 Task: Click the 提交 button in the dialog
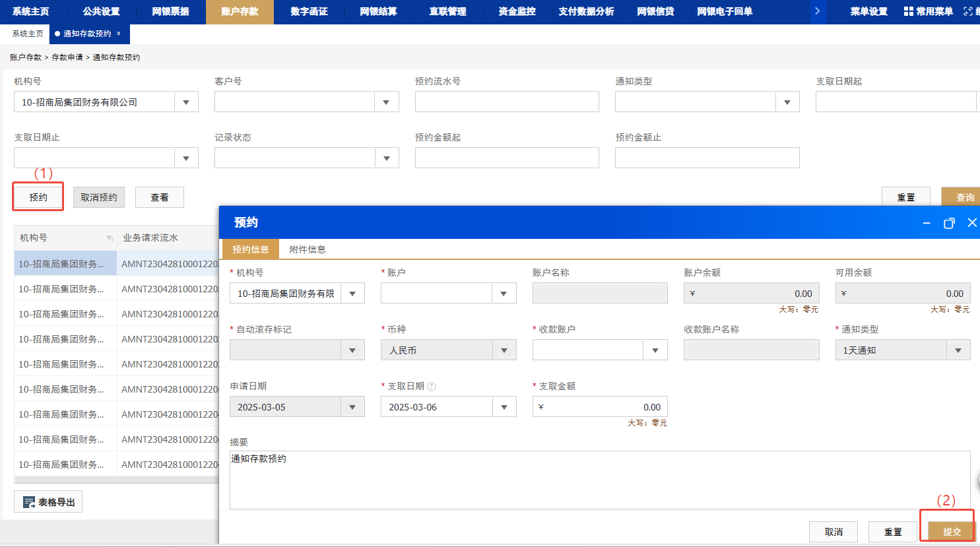(x=952, y=532)
